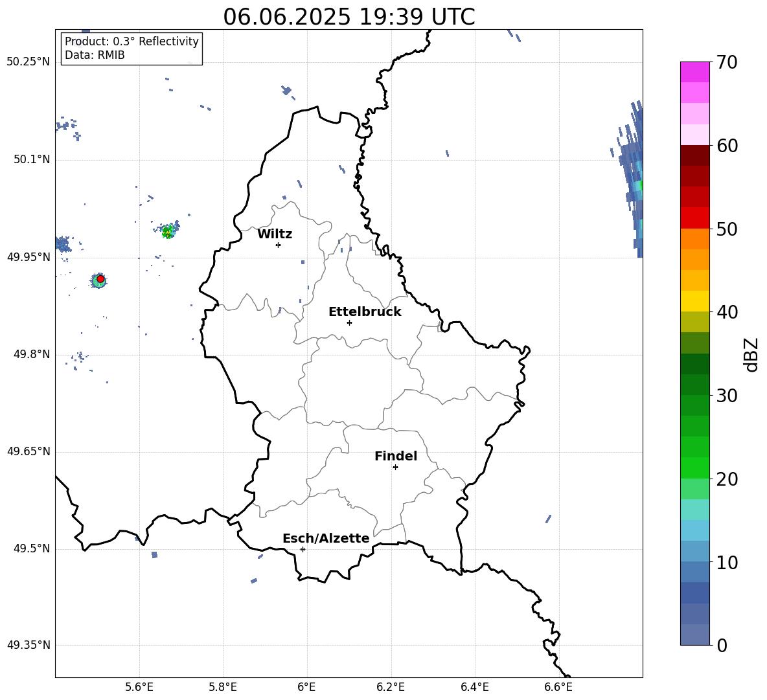Click the dBZ colorbar axis label
The height and width of the screenshot is (700, 767).
coord(752,354)
